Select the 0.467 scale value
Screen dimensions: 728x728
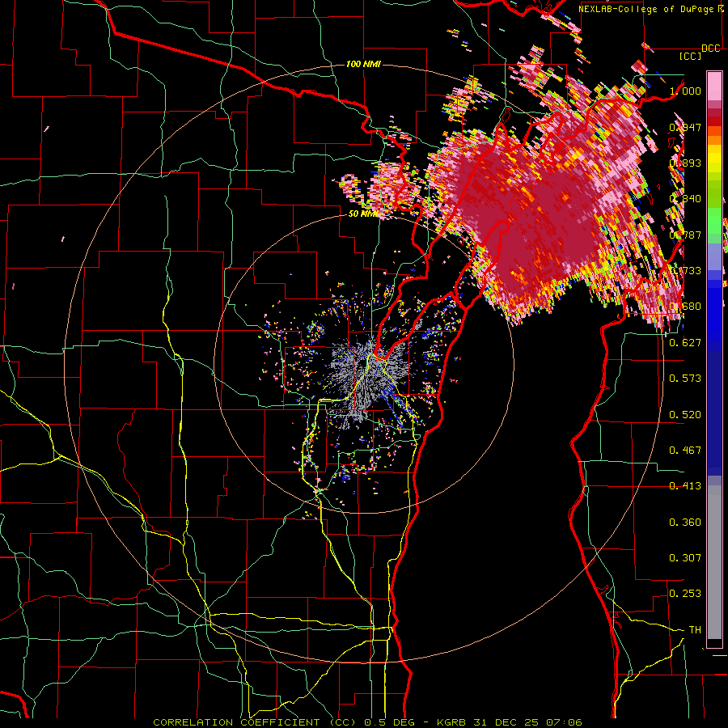point(685,451)
